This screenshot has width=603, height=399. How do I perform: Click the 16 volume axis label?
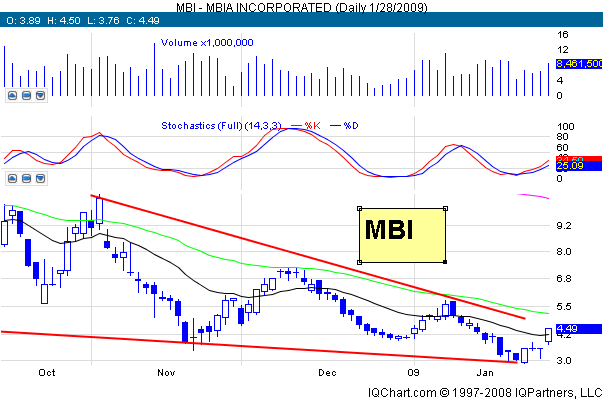click(x=563, y=35)
